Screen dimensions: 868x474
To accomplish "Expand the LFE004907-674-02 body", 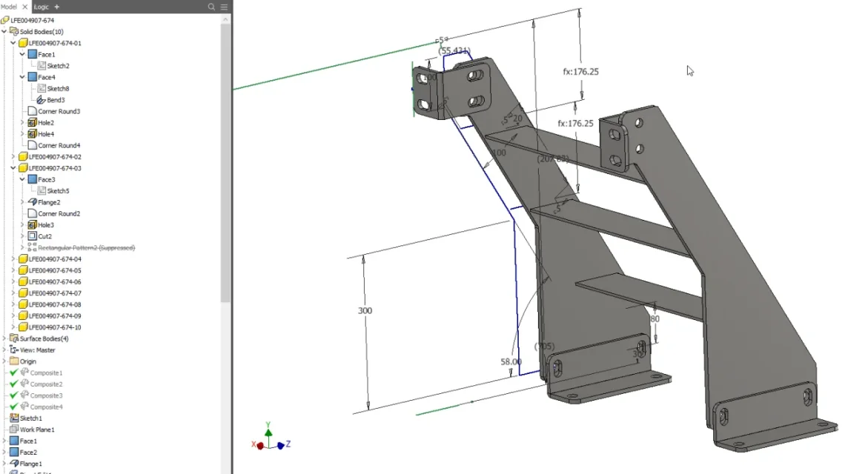I will pyautogui.click(x=13, y=156).
